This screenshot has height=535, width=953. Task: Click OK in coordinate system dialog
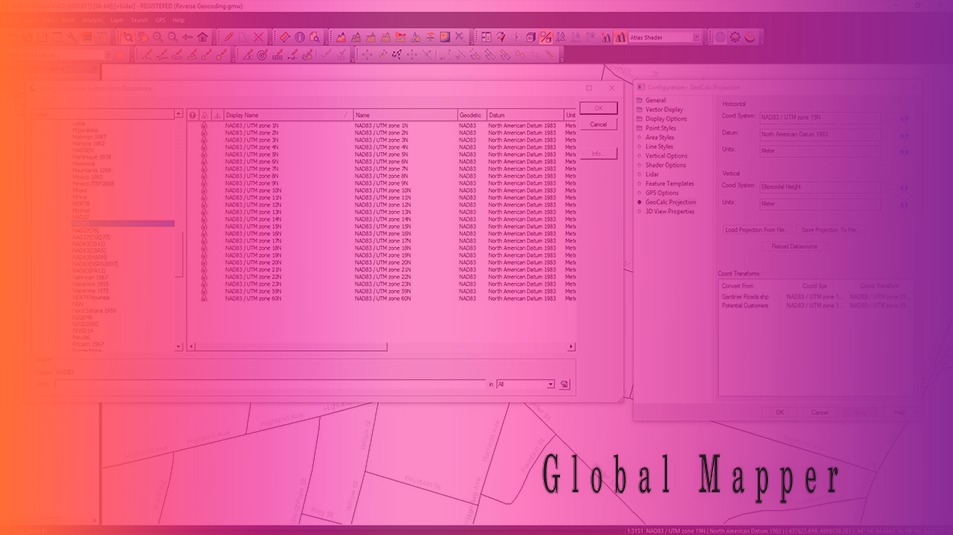click(x=599, y=108)
